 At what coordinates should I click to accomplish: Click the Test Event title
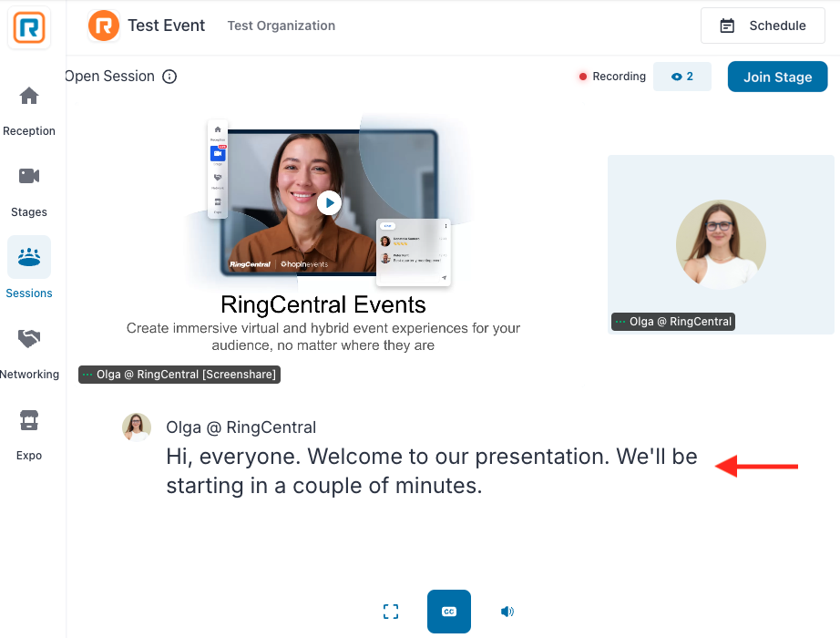point(166,26)
